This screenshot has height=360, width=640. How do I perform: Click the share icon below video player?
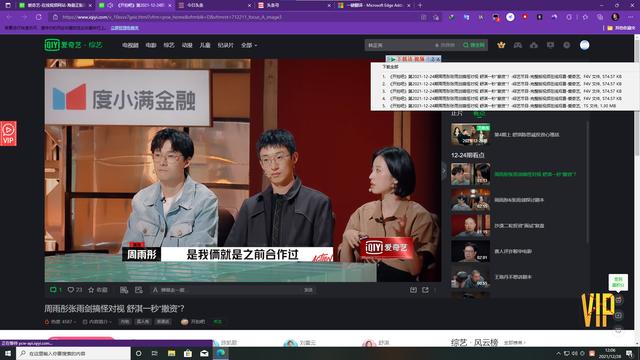(x=425, y=290)
